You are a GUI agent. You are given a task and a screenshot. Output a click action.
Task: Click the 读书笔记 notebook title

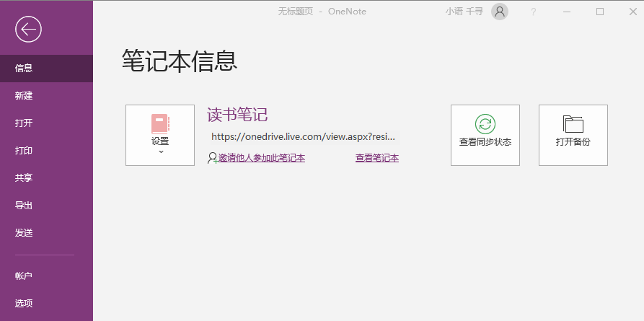[237, 115]
